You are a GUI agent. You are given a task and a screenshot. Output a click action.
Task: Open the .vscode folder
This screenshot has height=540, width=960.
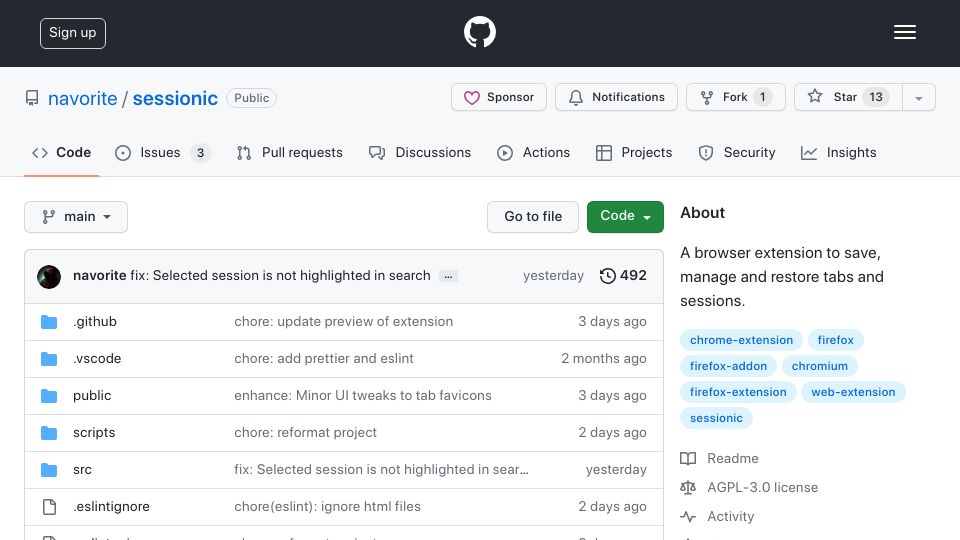click(97, 359)
